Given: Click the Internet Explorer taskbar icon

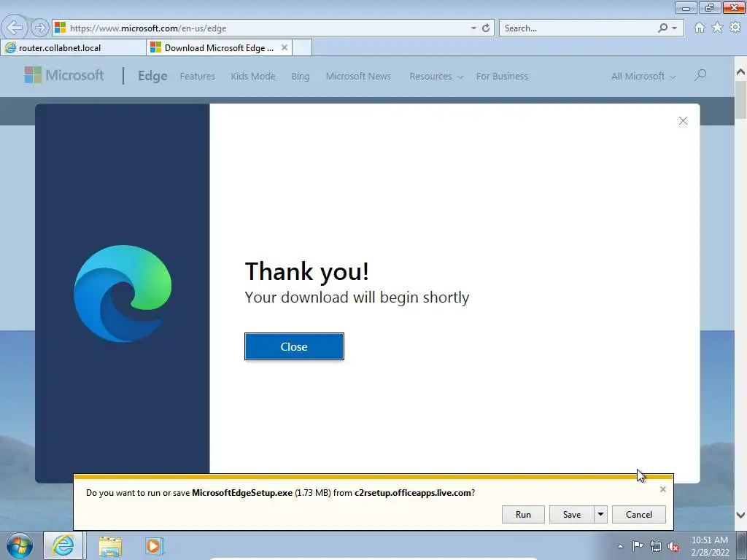Looking at the screenshot, I should 64,545.
